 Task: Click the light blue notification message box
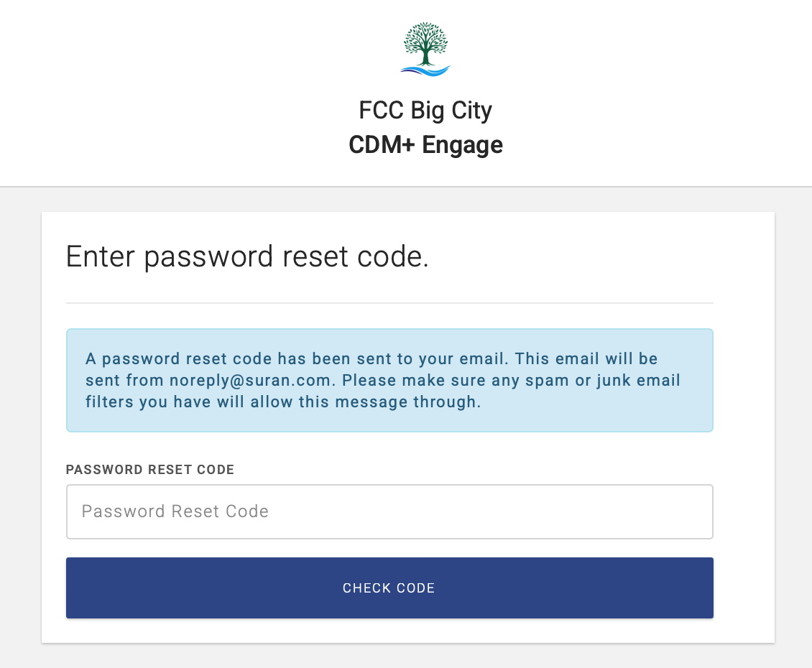(389, 380)
